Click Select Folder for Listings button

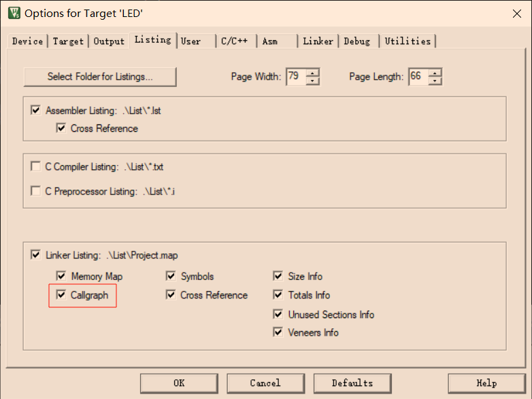click(100, 77)
